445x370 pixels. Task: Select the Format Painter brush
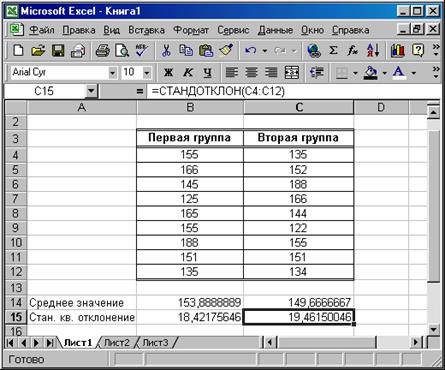[x=226, y=51]
